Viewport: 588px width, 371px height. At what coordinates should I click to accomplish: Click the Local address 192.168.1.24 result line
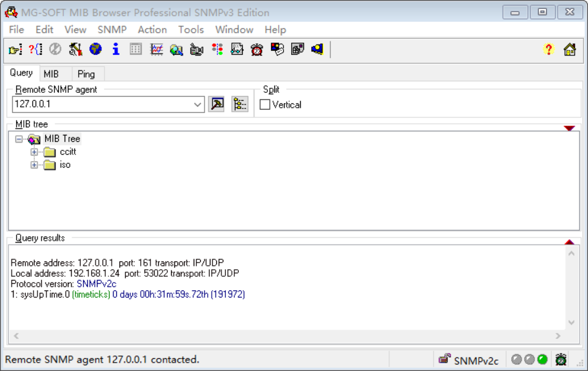pos(125,273)
